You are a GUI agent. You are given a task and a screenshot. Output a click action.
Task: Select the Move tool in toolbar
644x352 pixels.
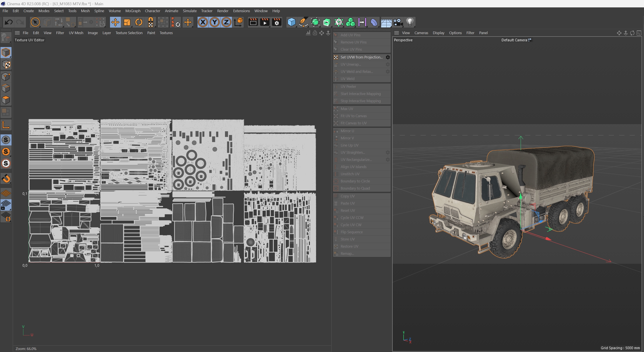point(115,22)
